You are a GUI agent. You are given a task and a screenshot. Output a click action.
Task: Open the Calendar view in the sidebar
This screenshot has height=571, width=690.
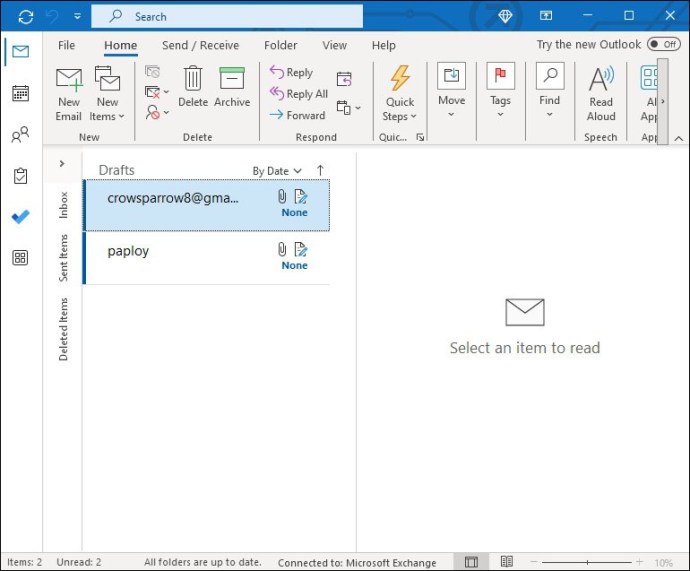click(x=21, y=93)
